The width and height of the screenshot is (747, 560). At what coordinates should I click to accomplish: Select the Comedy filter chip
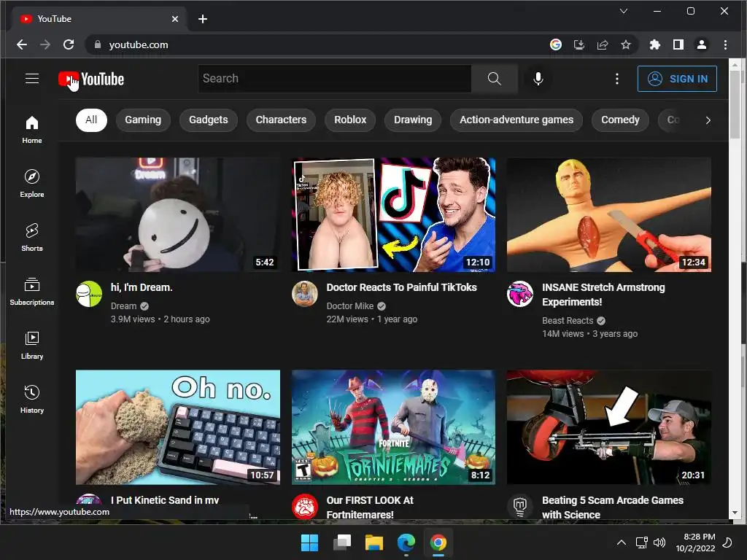[620, 120]
